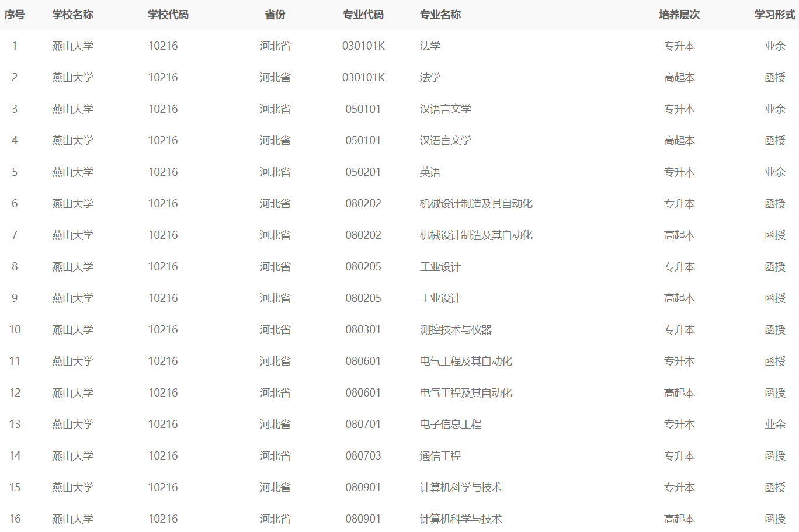Screen dimensions: 799x532
Task: Click serial number 7 in 序号 column
Action: coord(15,235)
